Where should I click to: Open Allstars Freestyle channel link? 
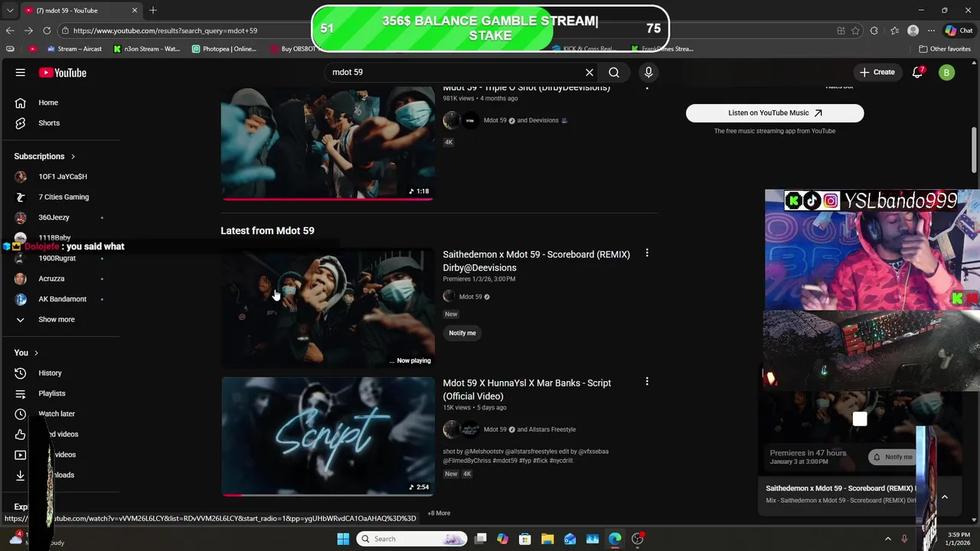552,429
